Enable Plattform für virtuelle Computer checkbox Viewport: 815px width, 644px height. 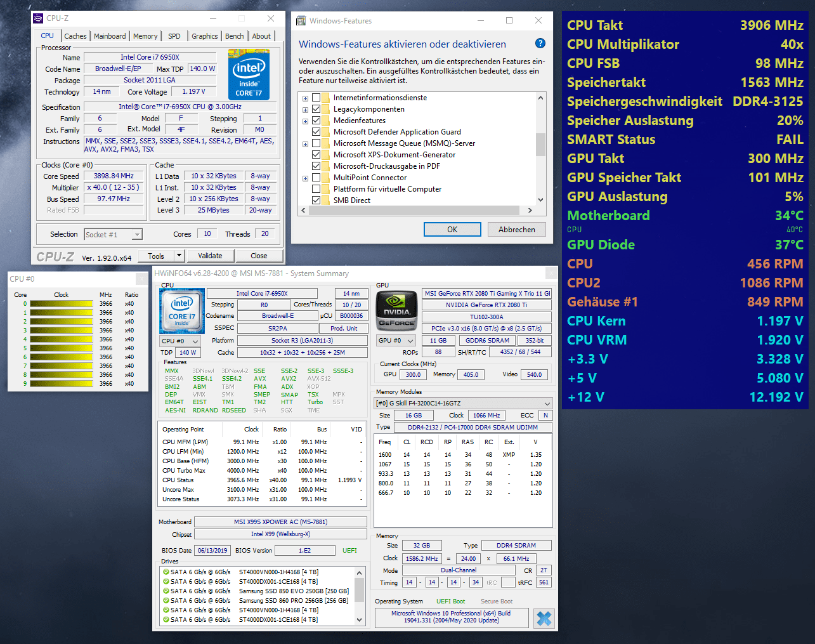[316, 189]
